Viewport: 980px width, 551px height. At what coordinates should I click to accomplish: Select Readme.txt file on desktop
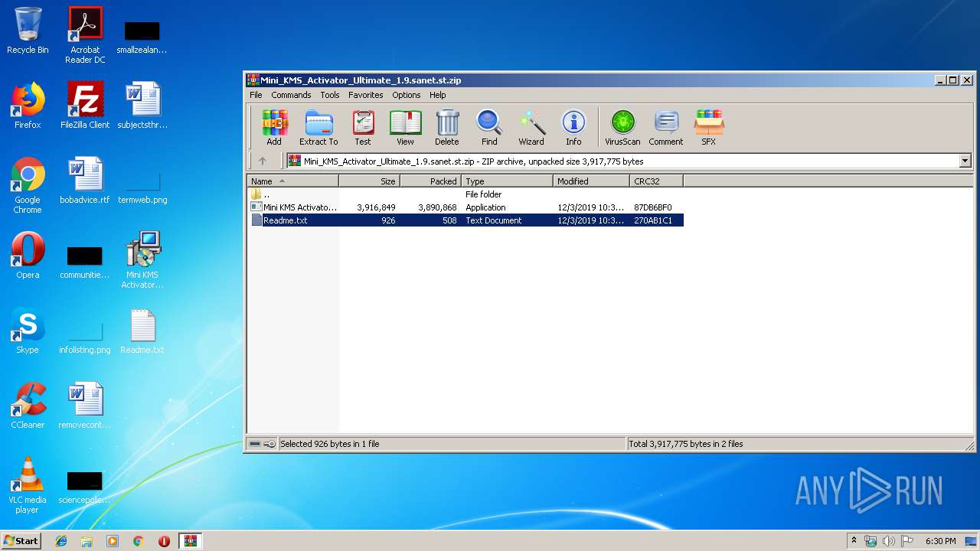142,331
